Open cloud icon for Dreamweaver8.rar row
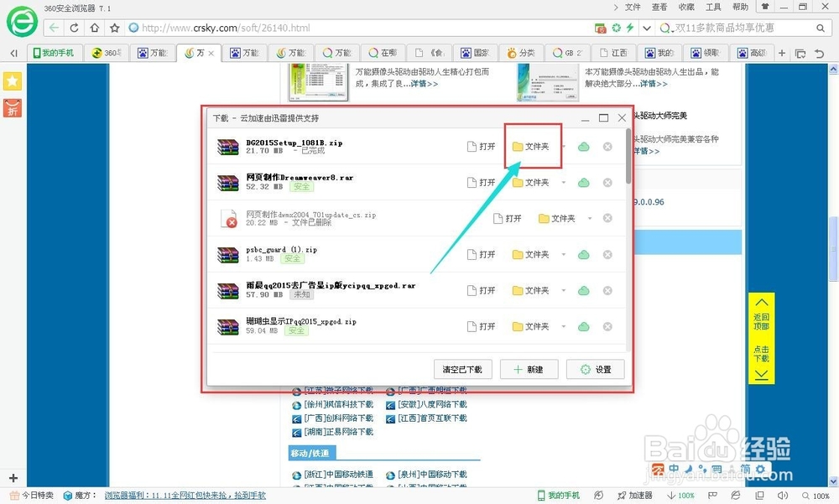 [x=584, y=183]
